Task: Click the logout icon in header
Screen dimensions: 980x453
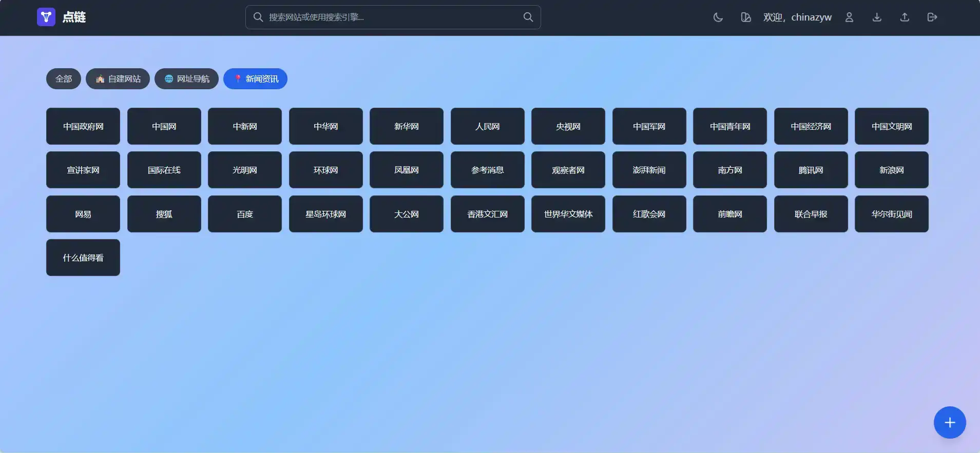Action: coord(932,17)
